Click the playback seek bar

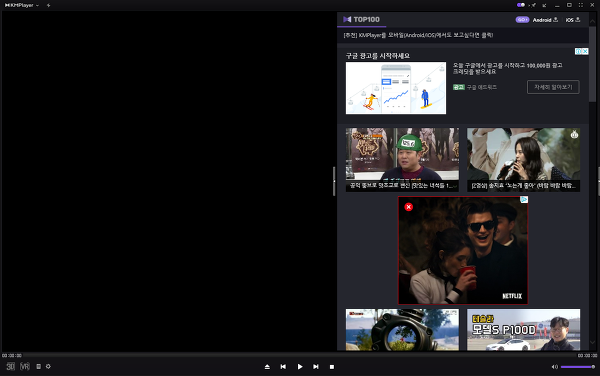click(x=300, y=355)
